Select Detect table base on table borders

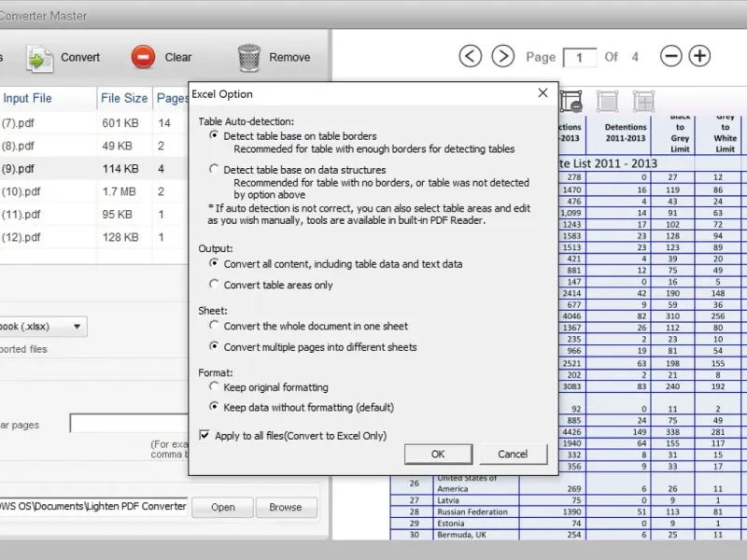tap(214, 135)
